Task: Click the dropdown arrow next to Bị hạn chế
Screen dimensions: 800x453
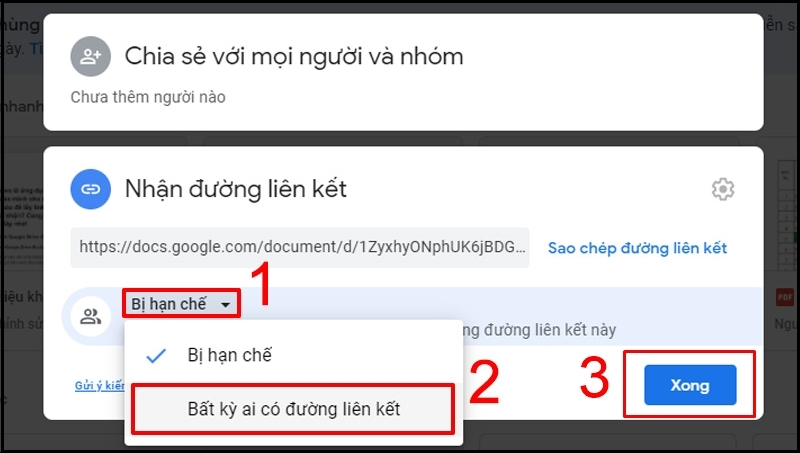Action: point(225,305)
